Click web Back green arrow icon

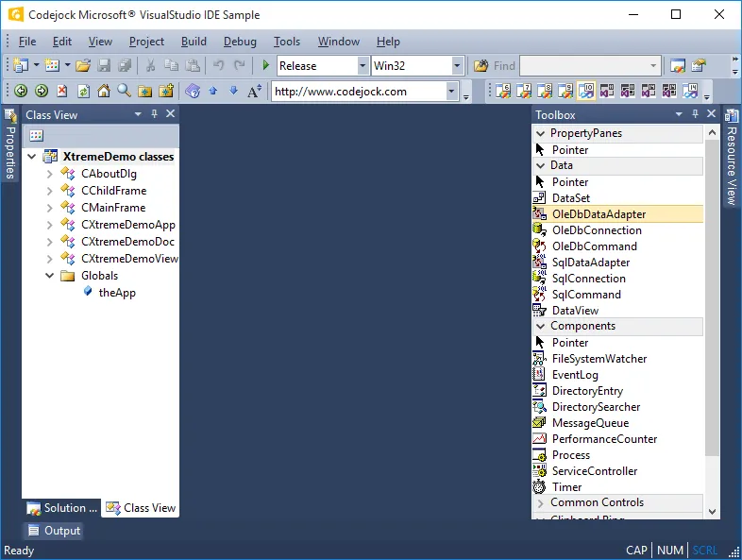click(x=21, y=91)
